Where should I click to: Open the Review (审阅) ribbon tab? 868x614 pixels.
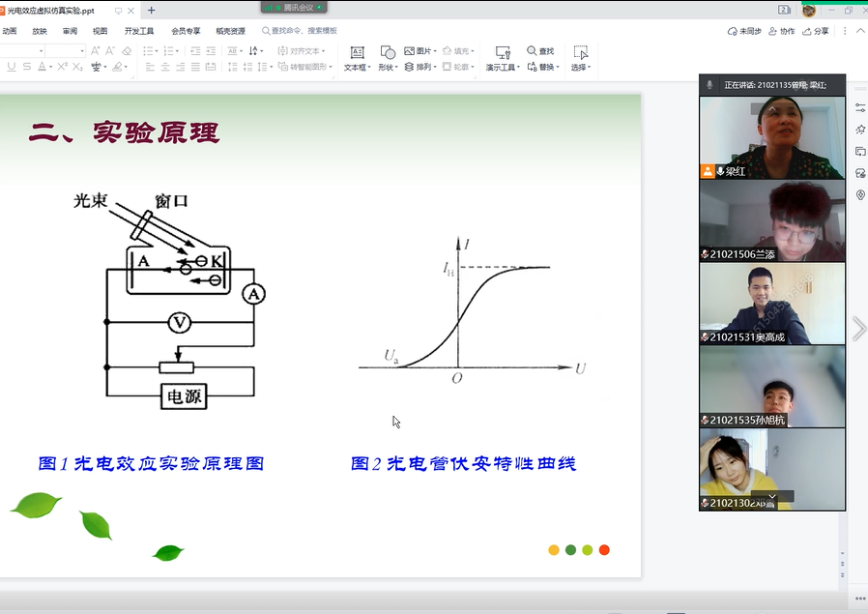coord(70,31)
